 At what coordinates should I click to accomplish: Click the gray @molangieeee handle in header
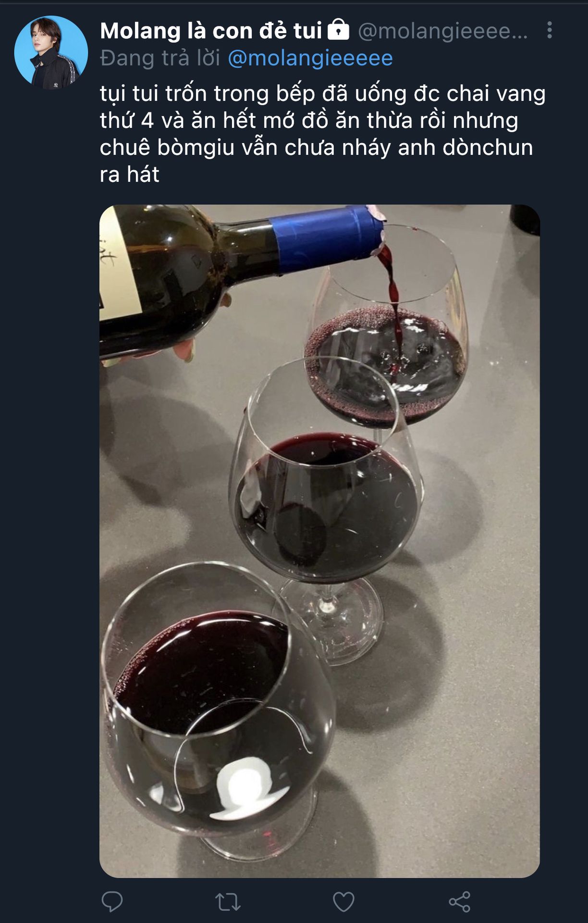tap(442, 31)
